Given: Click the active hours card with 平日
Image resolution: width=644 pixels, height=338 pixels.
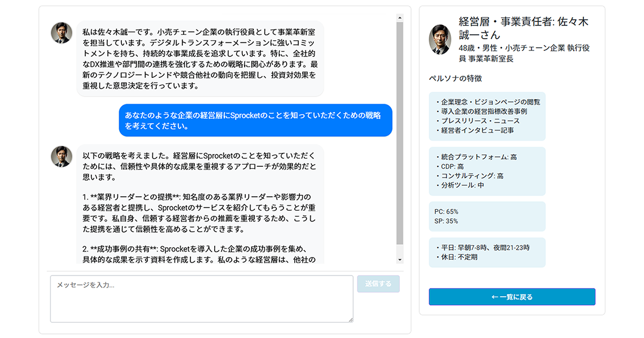Looking at the screenshot, I should pyautogui.click(x=487, y=252).
